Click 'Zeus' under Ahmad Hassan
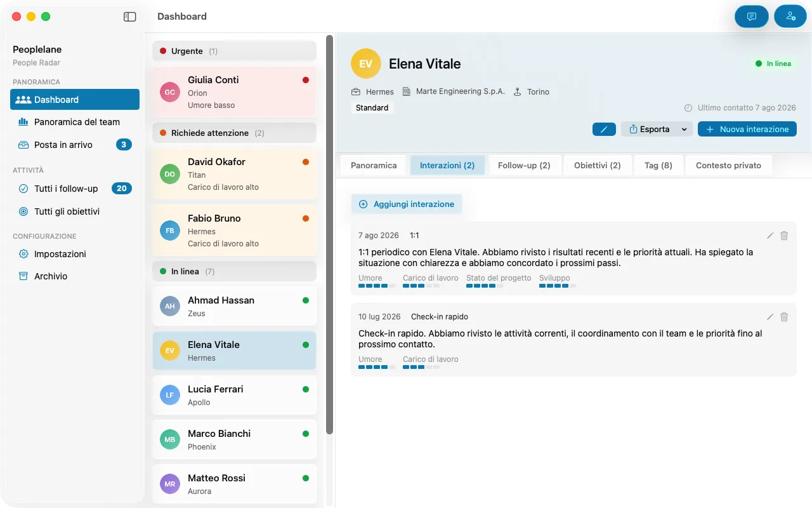 [197, 314]
